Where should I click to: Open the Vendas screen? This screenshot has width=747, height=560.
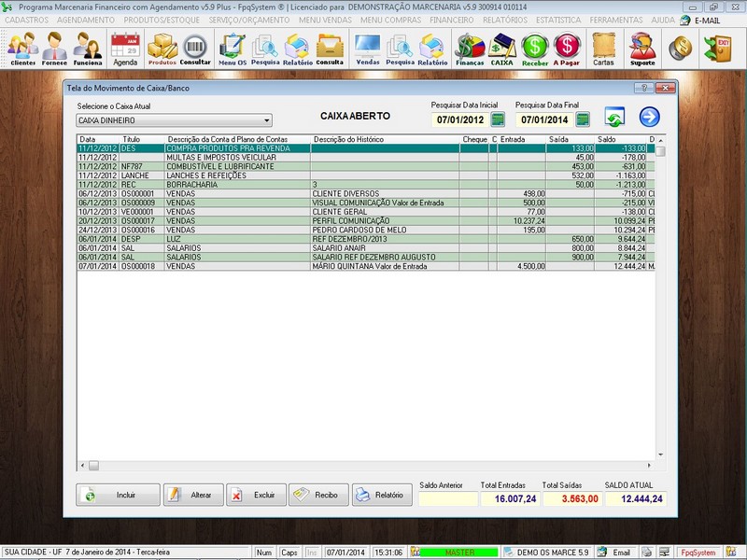point(367,45)
